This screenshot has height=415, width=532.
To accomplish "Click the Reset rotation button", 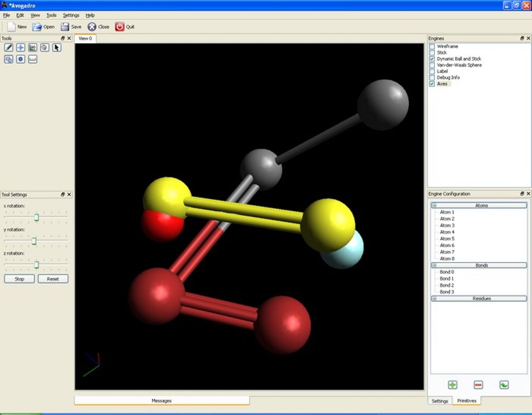I will [53, 279].
